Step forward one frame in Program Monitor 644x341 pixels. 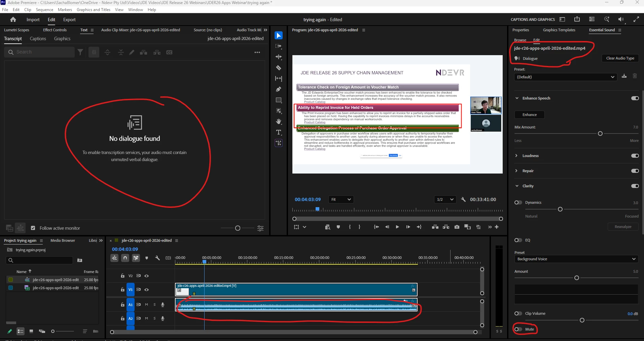[408, 227]
